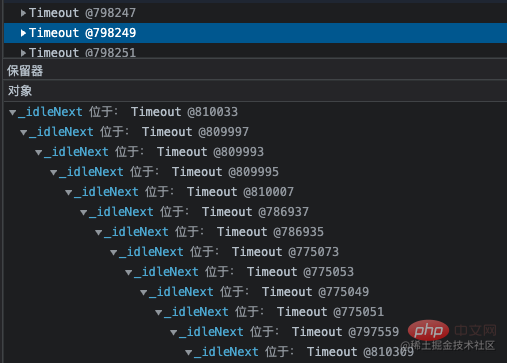Collapse _idleNext in Timeout @810309
Viewport: 507px width, 363px height.
189,352
